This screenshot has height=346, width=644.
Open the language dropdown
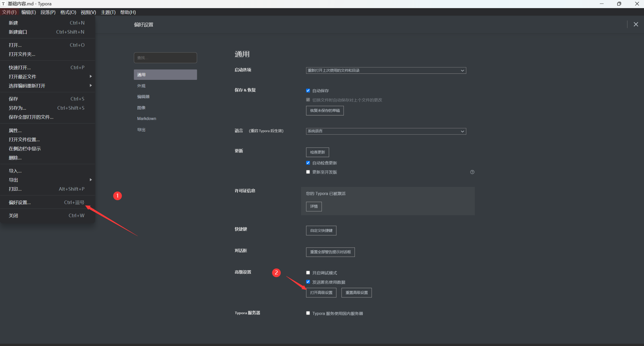386,131
